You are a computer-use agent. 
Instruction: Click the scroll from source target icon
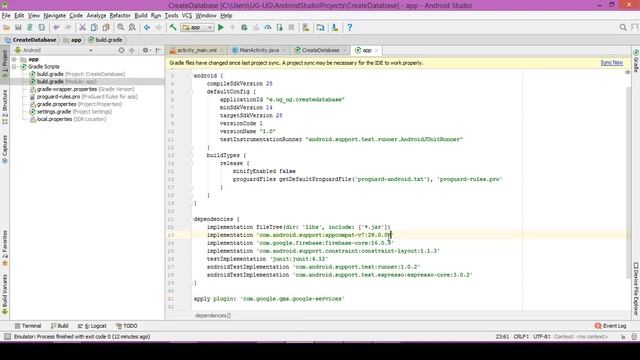pyautogui.click(x=121, y=50)
